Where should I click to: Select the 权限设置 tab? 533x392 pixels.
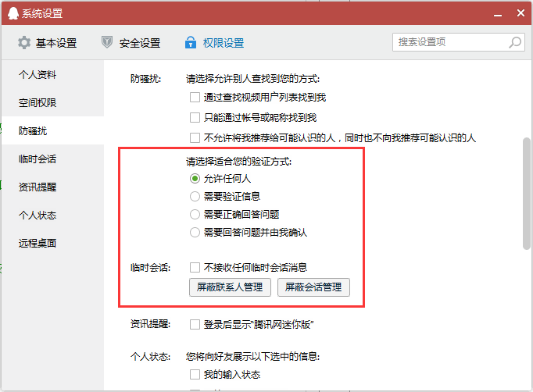214,43
